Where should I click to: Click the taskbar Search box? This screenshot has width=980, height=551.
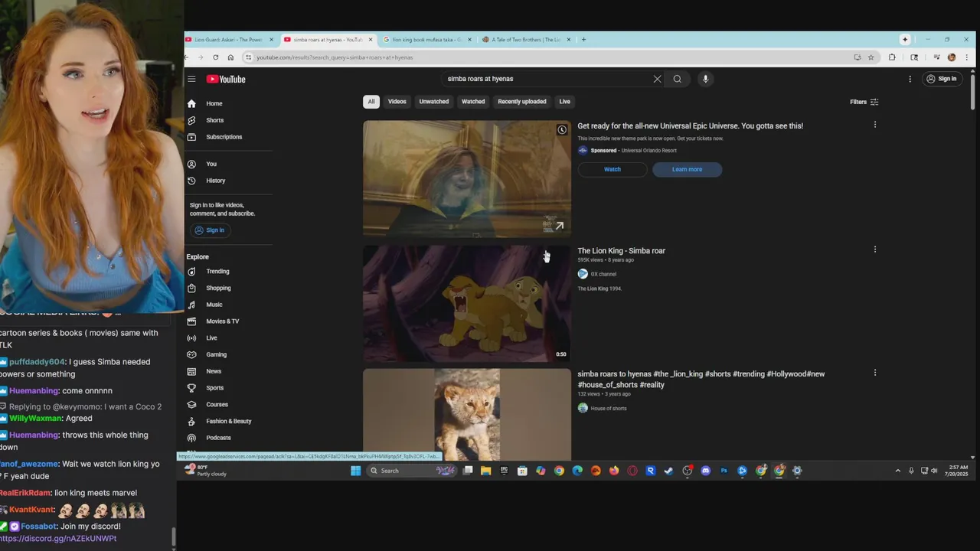(x=412, y=471)
